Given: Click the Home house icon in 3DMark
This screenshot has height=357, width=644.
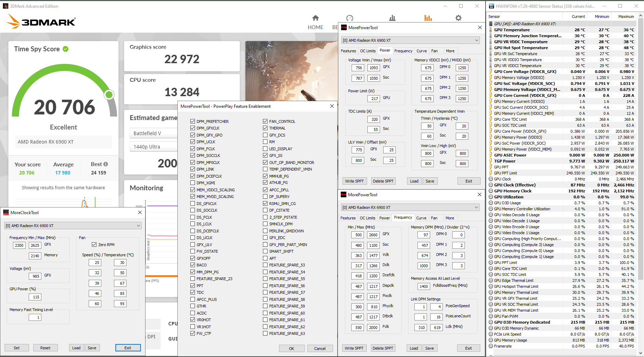Looking at the screenshot, I should (316, 18).
